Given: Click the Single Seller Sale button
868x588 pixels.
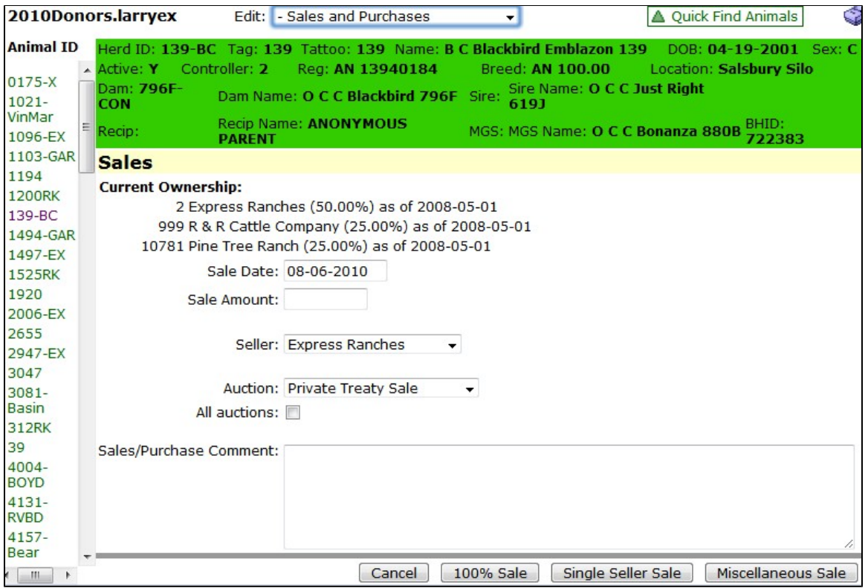Looking at the screenshot, I should 622,572.
